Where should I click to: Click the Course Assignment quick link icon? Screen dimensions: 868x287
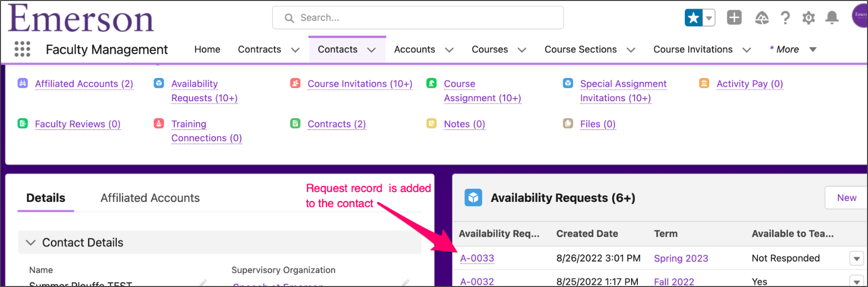(432, 83)
